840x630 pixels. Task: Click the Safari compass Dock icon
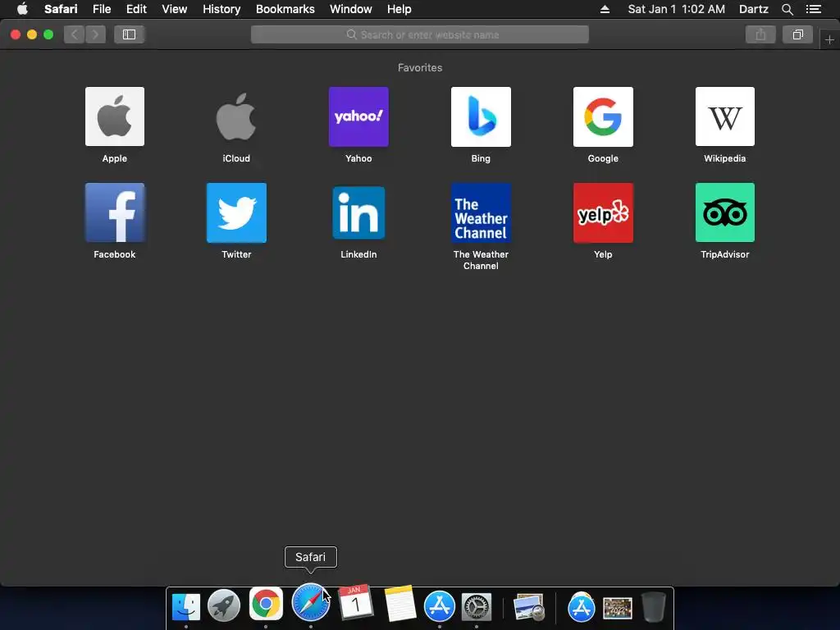[x=311, y=603]
